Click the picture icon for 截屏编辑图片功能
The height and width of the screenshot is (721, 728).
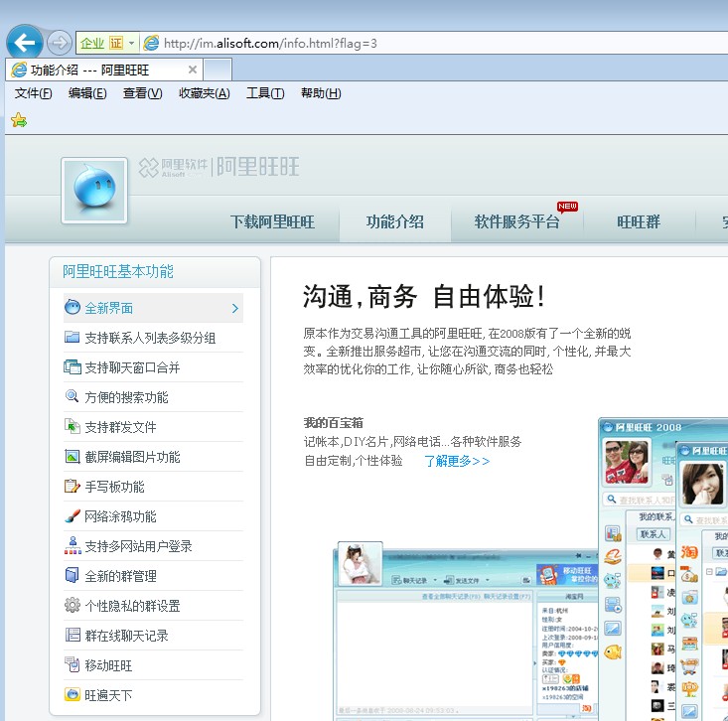[x=72, y=456]
